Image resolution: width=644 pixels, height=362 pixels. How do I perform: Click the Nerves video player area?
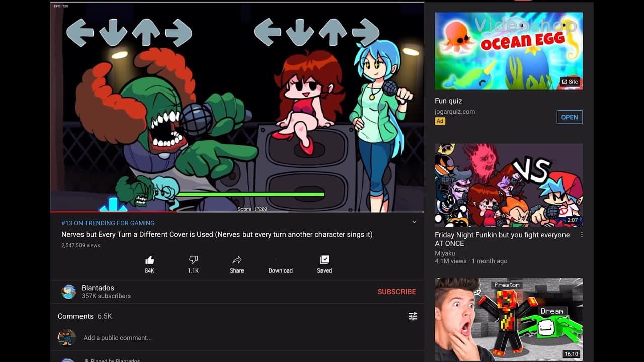tap(237, 107)
